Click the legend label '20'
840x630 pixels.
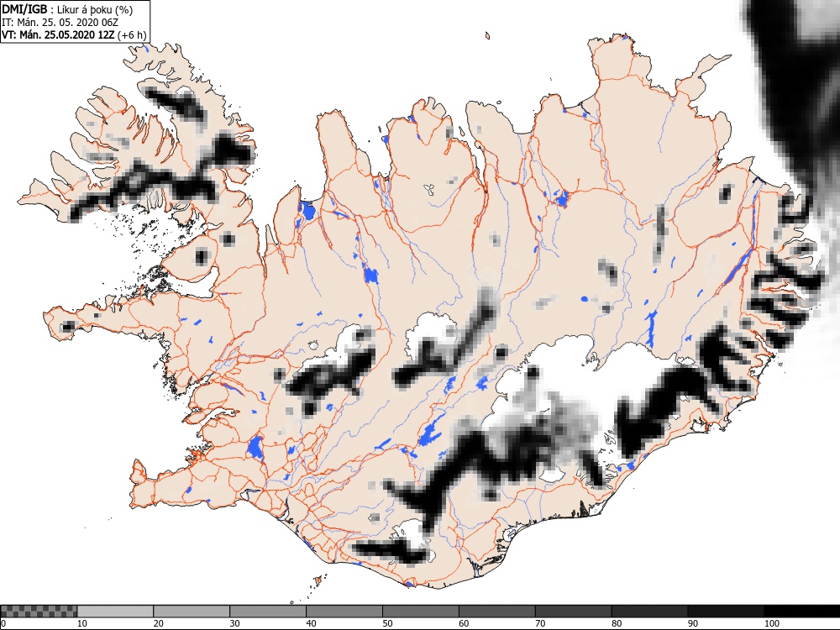point(159,623)
